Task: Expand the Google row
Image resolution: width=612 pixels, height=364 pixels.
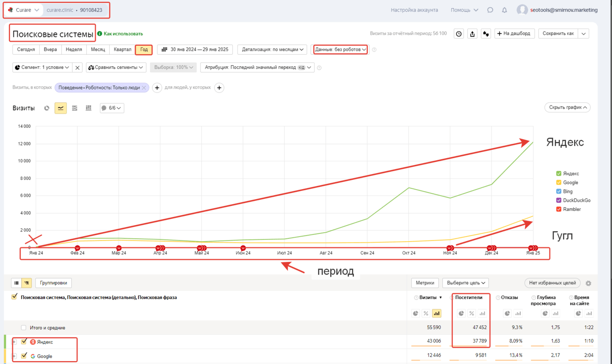Action: click(x=14, y=356)
